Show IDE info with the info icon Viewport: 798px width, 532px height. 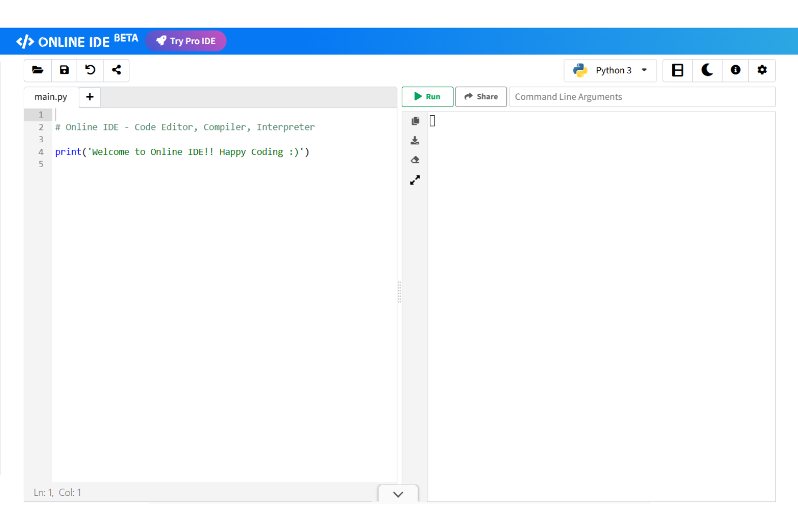click(735, 70)
